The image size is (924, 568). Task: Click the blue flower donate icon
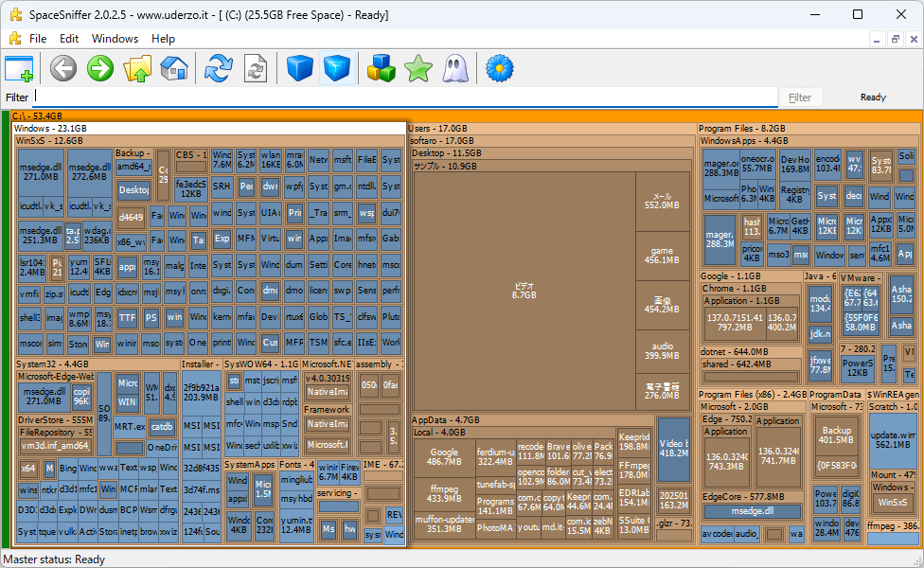(500, 68)
